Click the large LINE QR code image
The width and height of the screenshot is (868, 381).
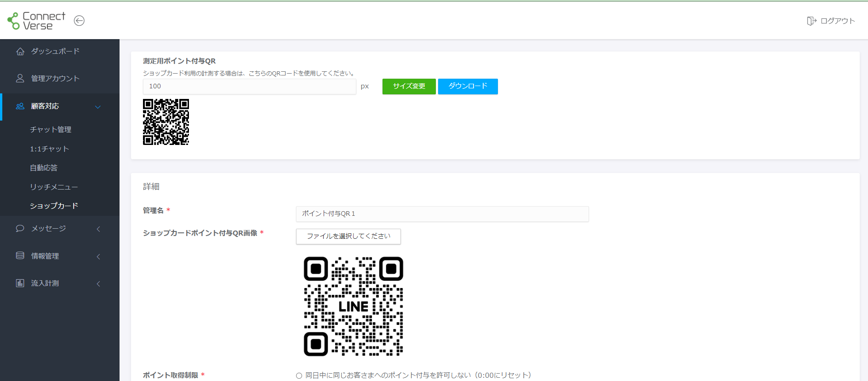pyautogui.click(x=354, y=306)
